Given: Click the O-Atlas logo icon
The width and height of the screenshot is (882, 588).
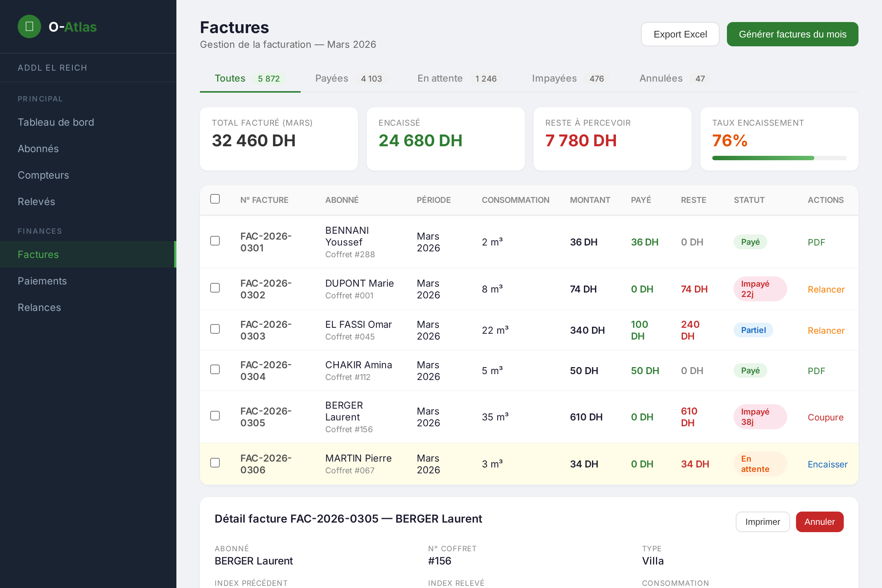Looking at the screenshot, I should (x=29, y=26).
